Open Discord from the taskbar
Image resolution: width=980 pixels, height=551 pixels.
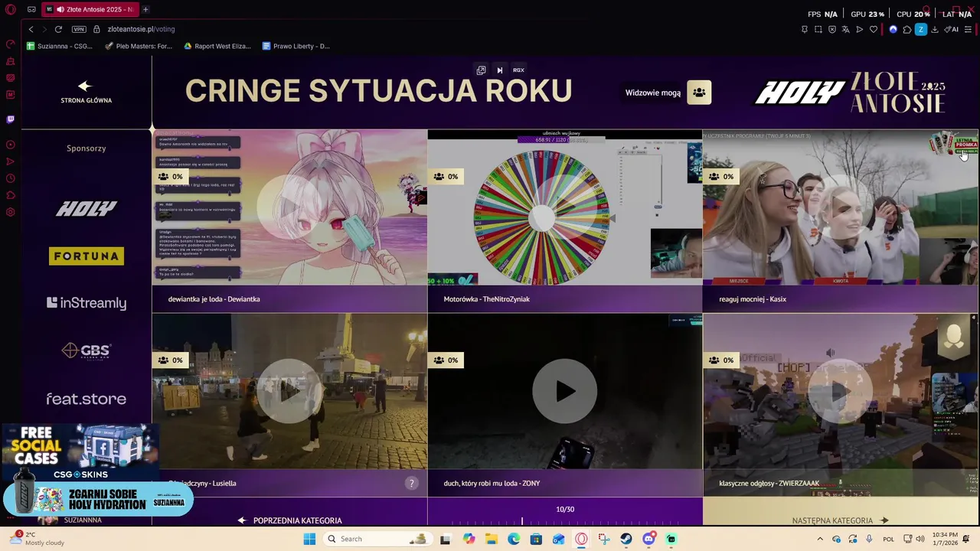[648, 539]
